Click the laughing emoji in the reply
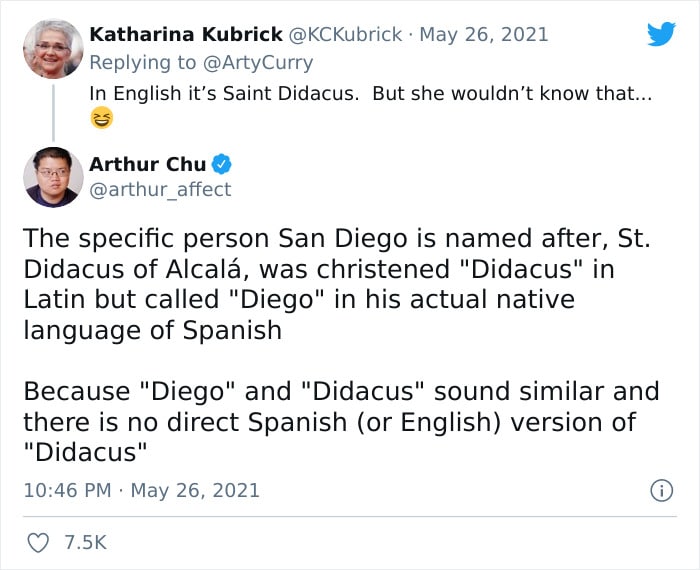 [101, 118]
